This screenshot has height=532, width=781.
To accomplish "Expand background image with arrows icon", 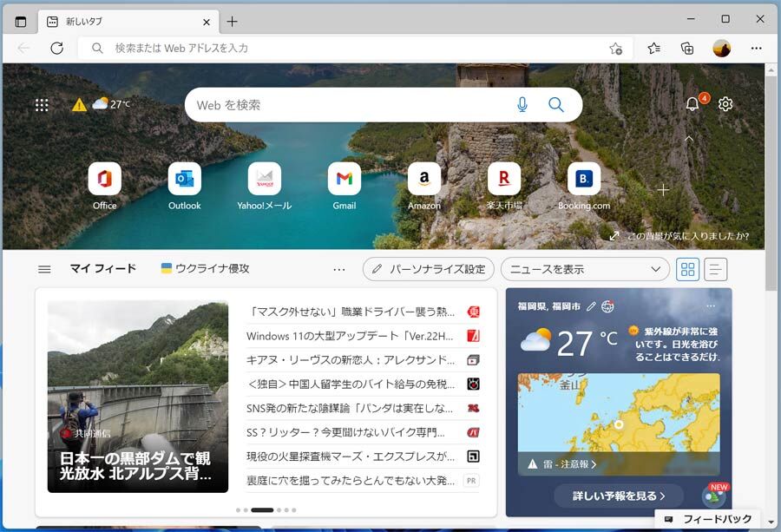I will tap(614, 236).
